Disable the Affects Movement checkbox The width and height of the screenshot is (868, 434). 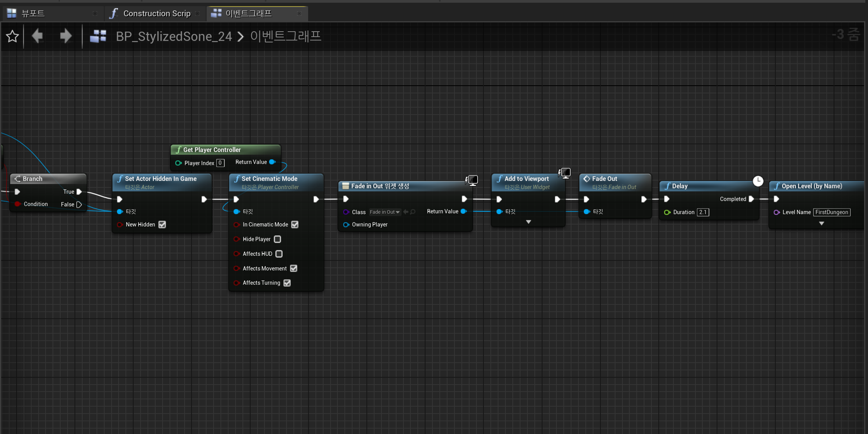[293, 269]
